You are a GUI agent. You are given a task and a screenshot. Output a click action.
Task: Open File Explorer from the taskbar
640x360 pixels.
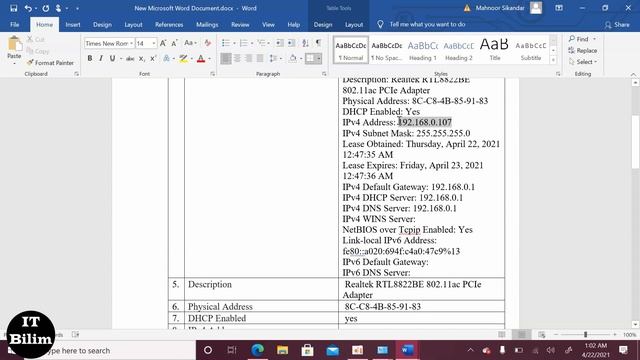(282, 350)
